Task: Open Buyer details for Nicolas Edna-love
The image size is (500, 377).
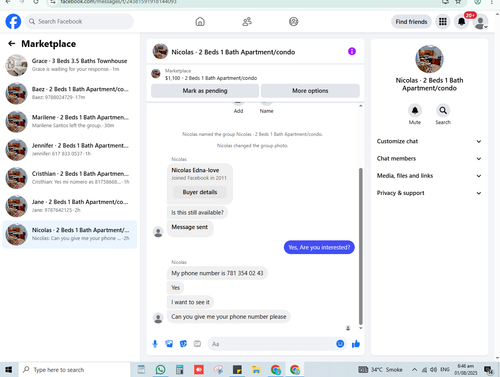Action: tap(200, 192)
